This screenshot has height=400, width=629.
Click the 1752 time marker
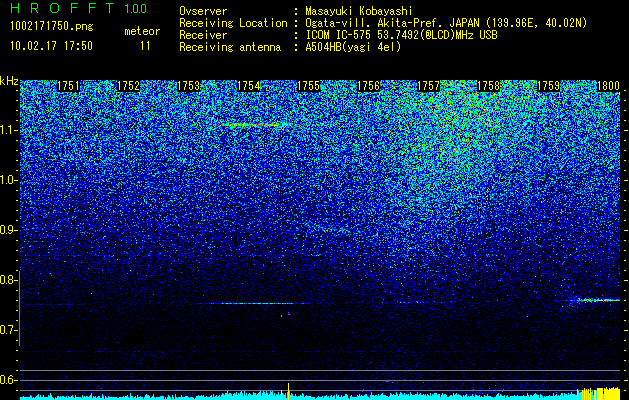click(128, 86)
